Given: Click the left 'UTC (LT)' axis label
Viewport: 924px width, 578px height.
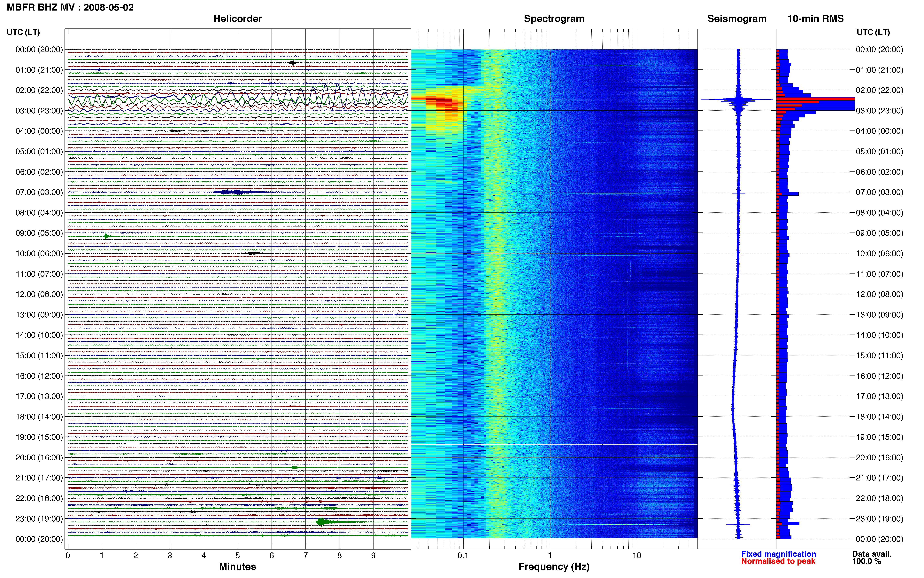Looking at the screenshot, I should click(x=23, y=32).
